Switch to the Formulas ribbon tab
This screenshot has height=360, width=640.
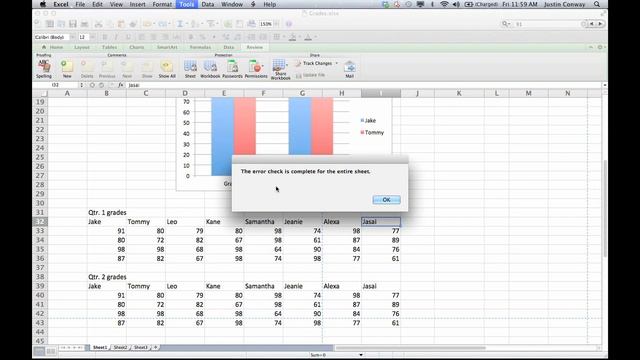200,47
